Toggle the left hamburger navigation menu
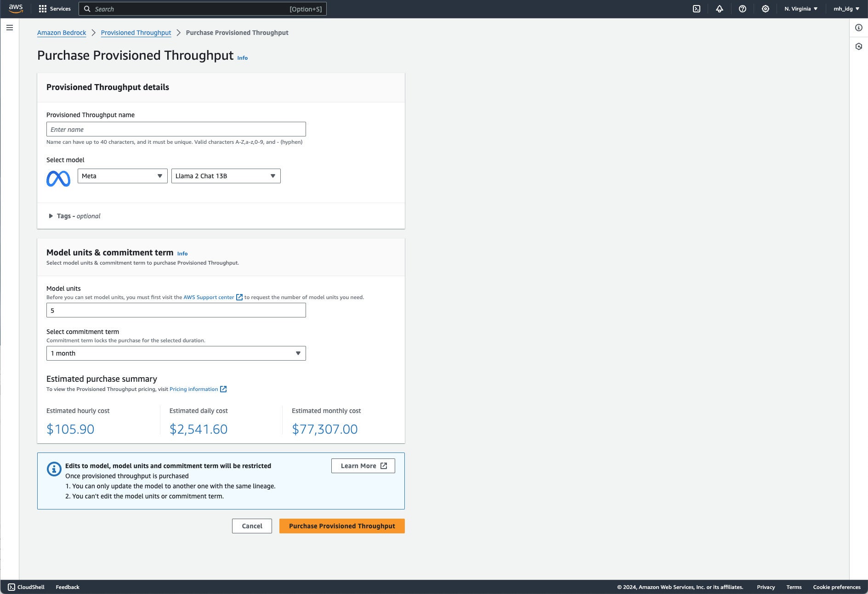The width and height of the screenshot is (868, 594). 10,28
